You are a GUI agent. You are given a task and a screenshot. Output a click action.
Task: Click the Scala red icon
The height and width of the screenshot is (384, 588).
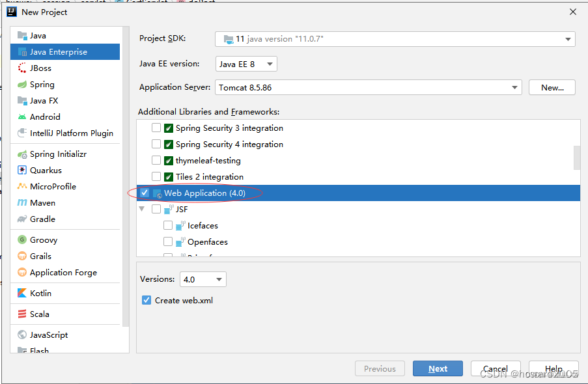pos(22,314)
